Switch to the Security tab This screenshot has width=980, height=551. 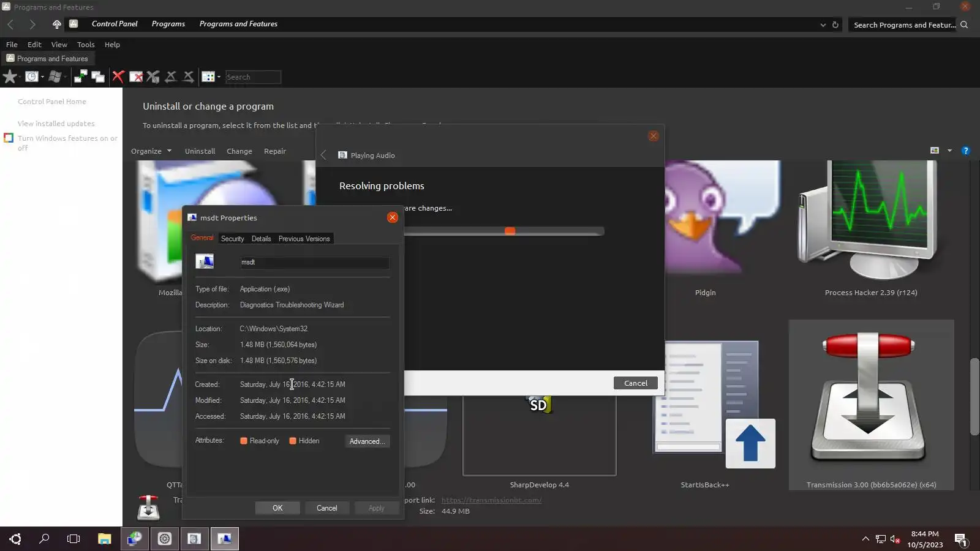point(232,239)
